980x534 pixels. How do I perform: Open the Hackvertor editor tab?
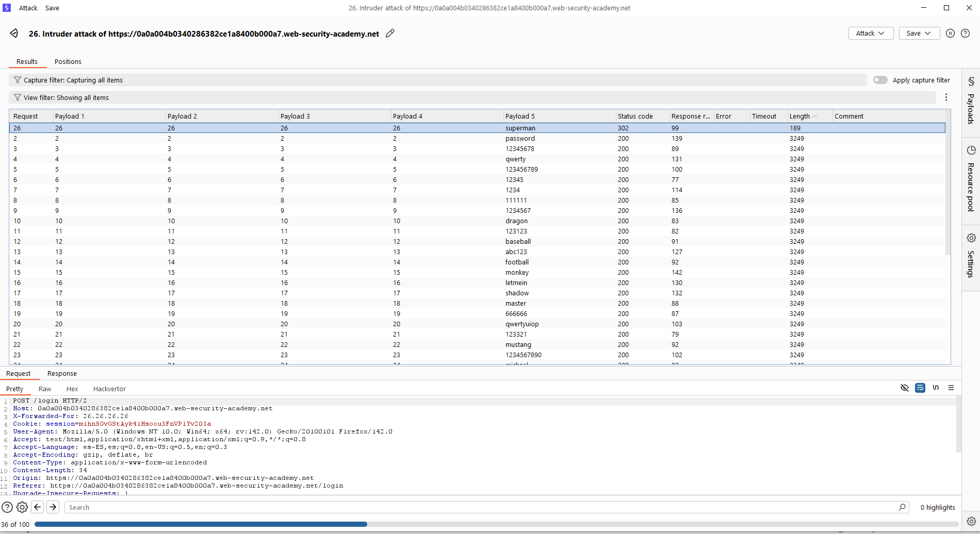point(109,389)
